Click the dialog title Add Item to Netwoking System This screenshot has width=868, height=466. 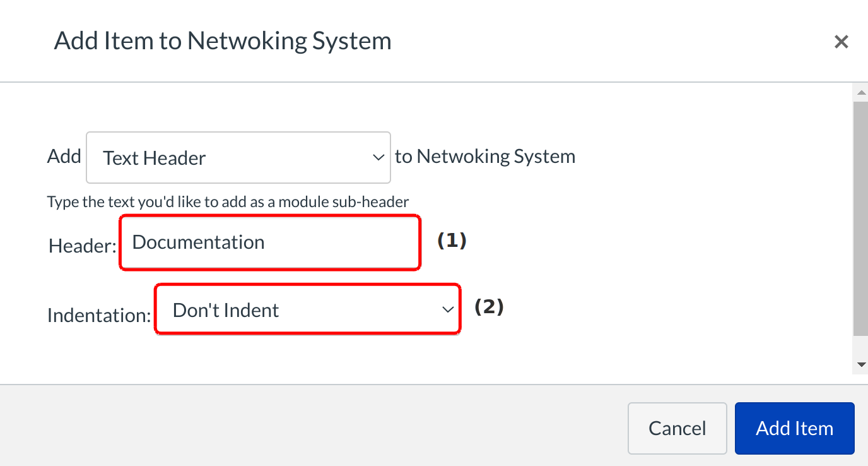tap(223, 41)
